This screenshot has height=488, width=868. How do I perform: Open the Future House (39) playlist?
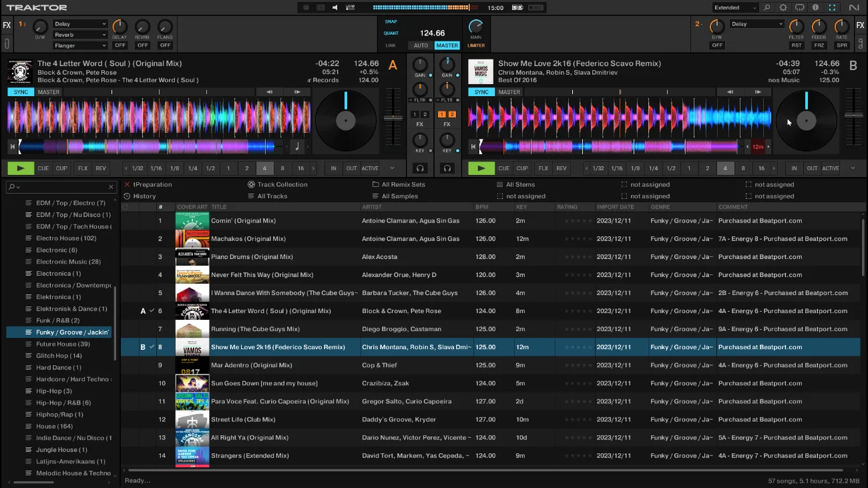point(63,344)
